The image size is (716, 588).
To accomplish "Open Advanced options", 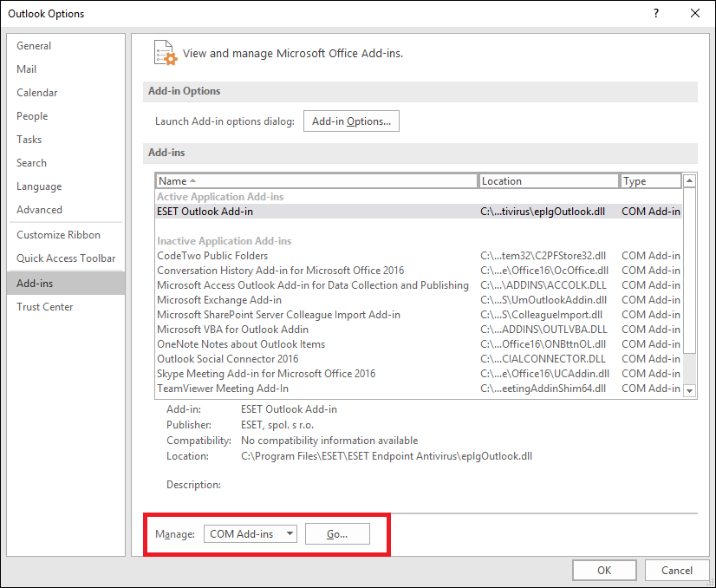I will (x=66, y=210).
